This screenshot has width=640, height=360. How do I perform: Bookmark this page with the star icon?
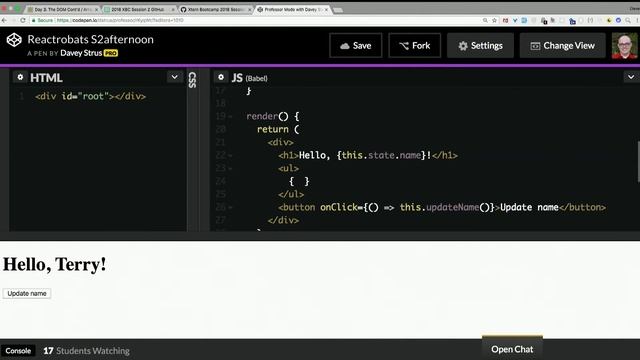point(494,20)
